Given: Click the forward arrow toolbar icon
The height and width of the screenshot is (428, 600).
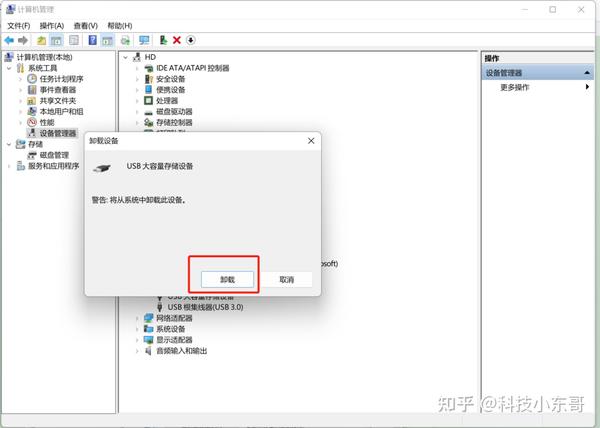Looking at the screenshot, I should (x=23, y=40).
